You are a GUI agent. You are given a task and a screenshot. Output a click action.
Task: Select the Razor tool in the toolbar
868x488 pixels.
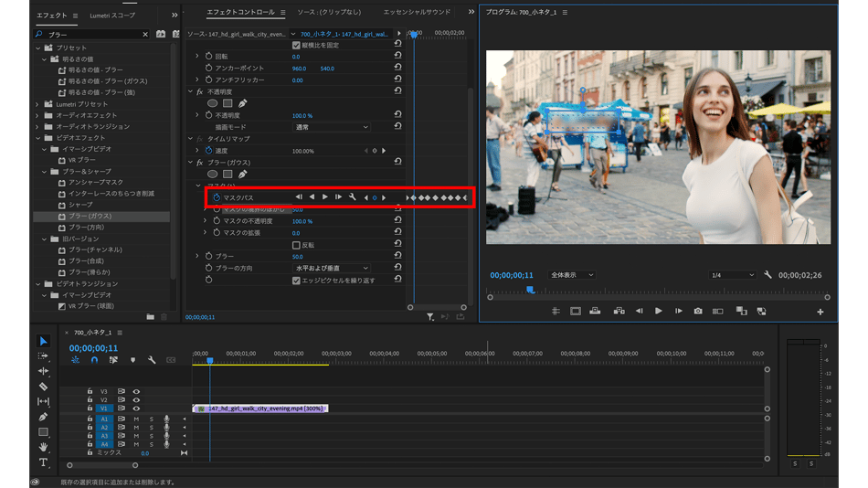[43, 387]
